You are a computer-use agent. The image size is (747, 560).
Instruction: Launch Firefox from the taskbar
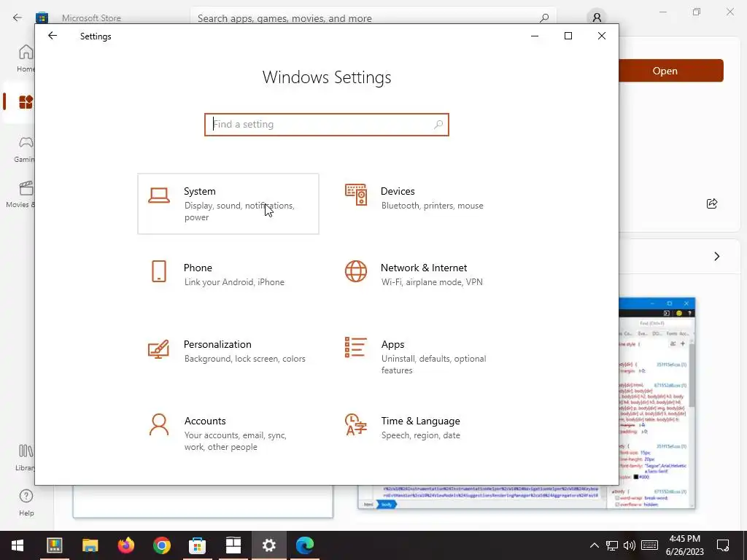pyautogui.click(x=126, y=545)
